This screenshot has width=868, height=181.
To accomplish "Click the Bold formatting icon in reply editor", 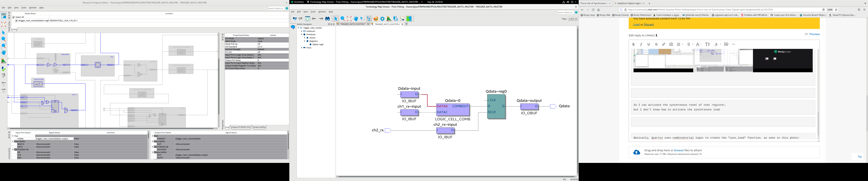I will coord(634,44).
